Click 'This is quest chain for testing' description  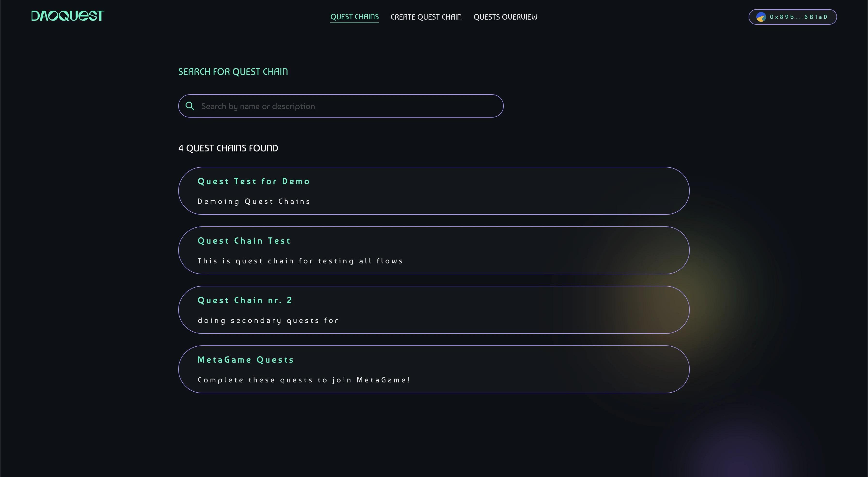(x=300, y=261)
